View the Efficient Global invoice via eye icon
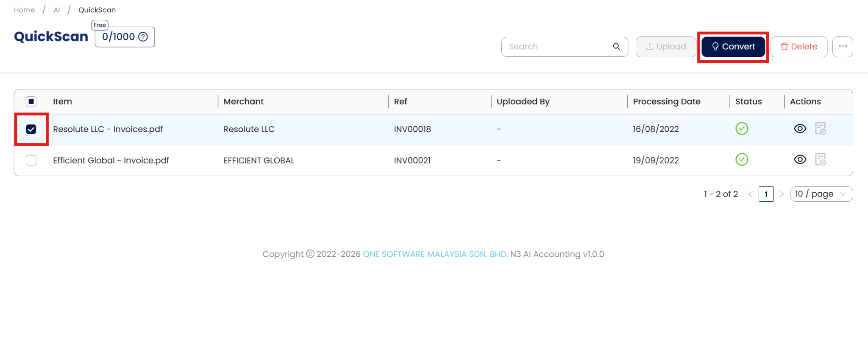 (x=800, y=159)
